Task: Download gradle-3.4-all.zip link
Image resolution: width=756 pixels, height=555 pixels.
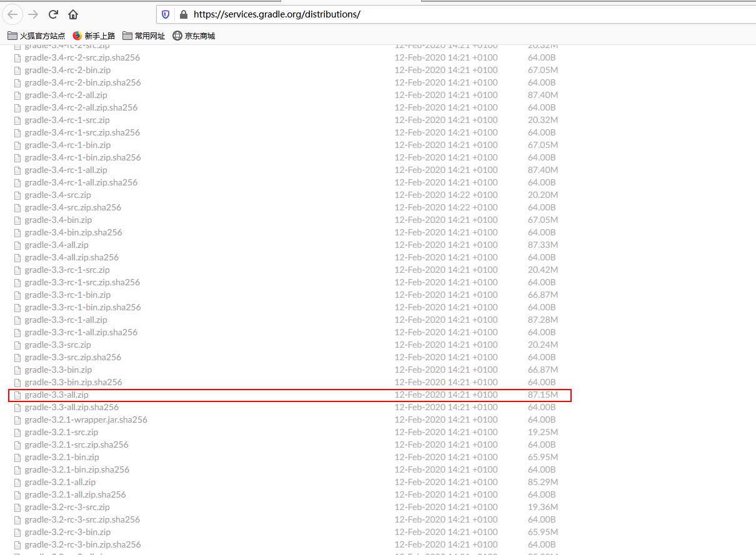Action: 56,245
